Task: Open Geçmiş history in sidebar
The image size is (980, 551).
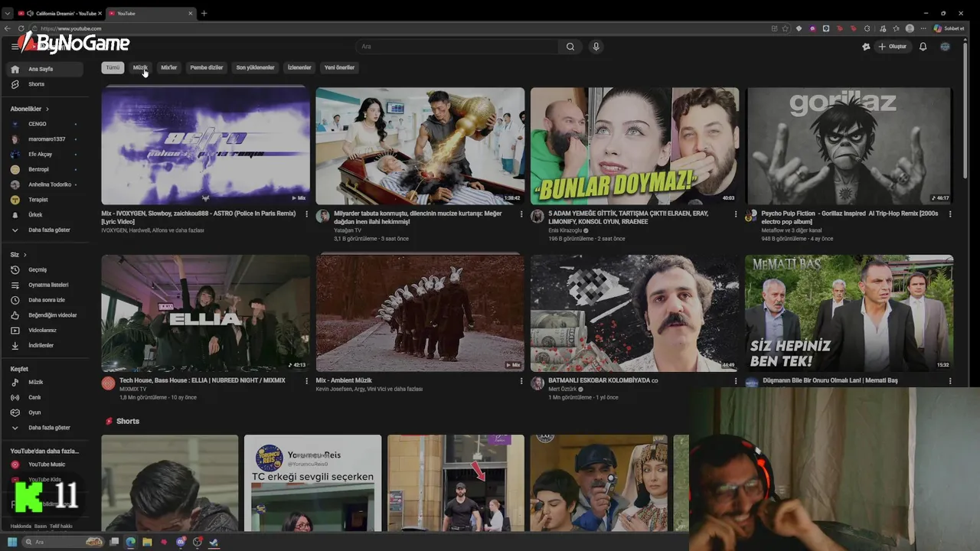Action: click(44, 269)
